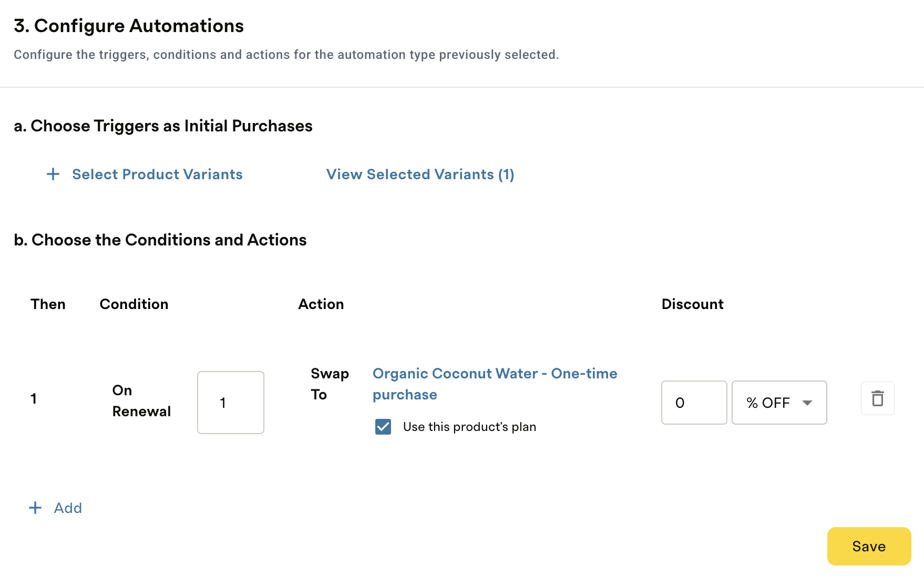
Task: Click the Condition column header
Action: tap(134, 304)
